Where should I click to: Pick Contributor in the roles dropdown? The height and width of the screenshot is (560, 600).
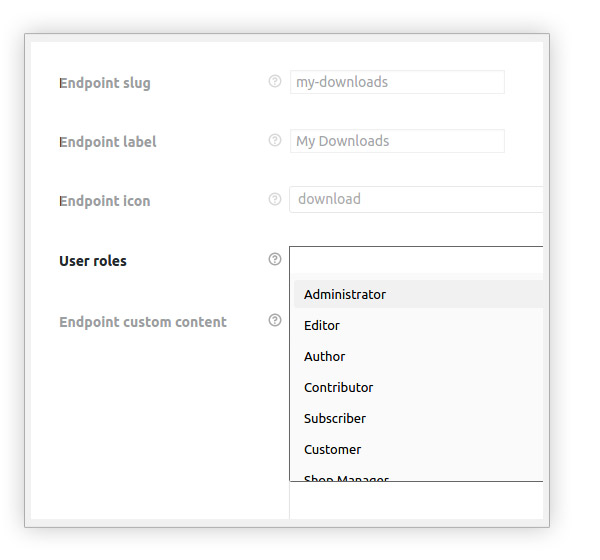[x=419, y=387]
